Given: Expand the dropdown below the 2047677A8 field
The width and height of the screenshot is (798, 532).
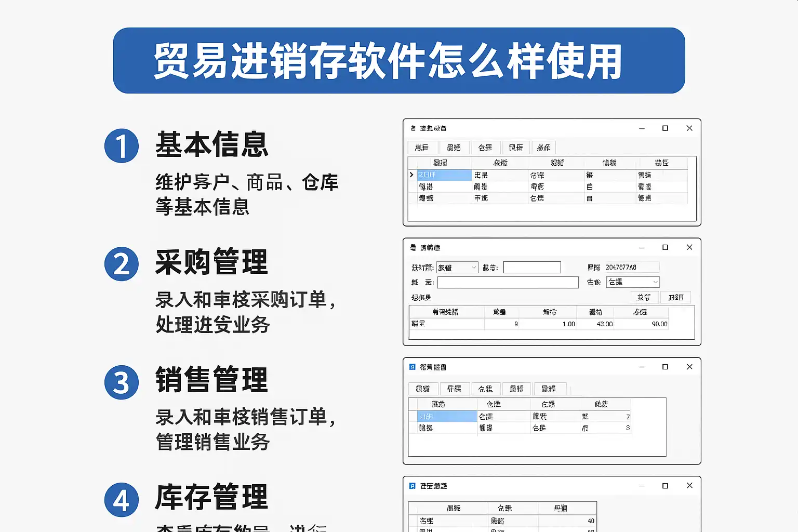Looking at the screenshot, I should coord(633,282).
